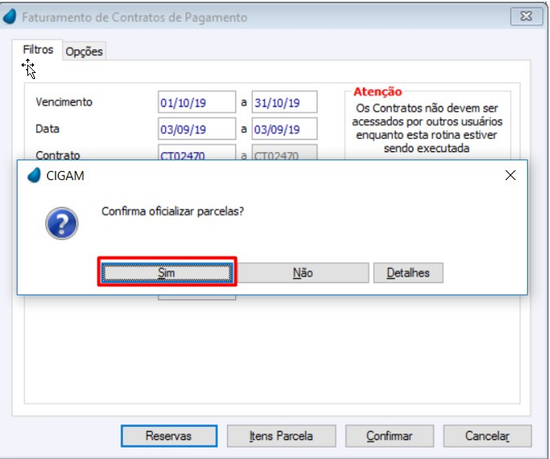
Task: Select the Filtros tab
Action: (x=38, y=50)
